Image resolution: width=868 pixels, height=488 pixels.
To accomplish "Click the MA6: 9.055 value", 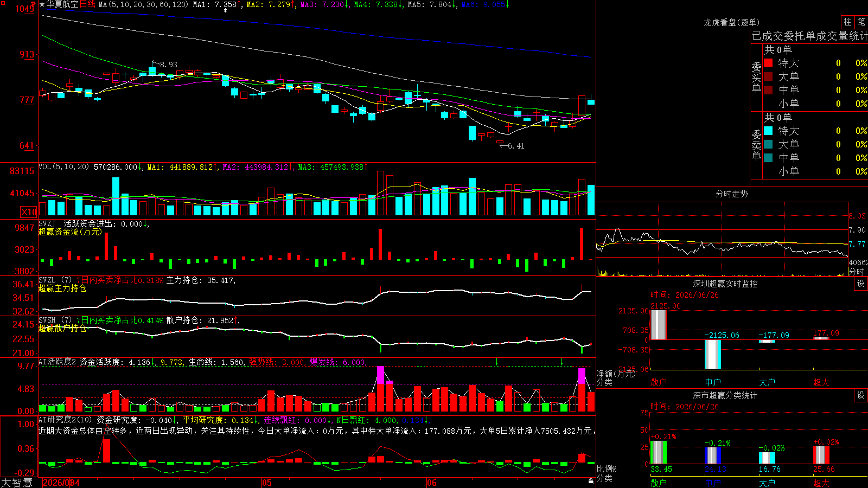I will click(483, 4).
